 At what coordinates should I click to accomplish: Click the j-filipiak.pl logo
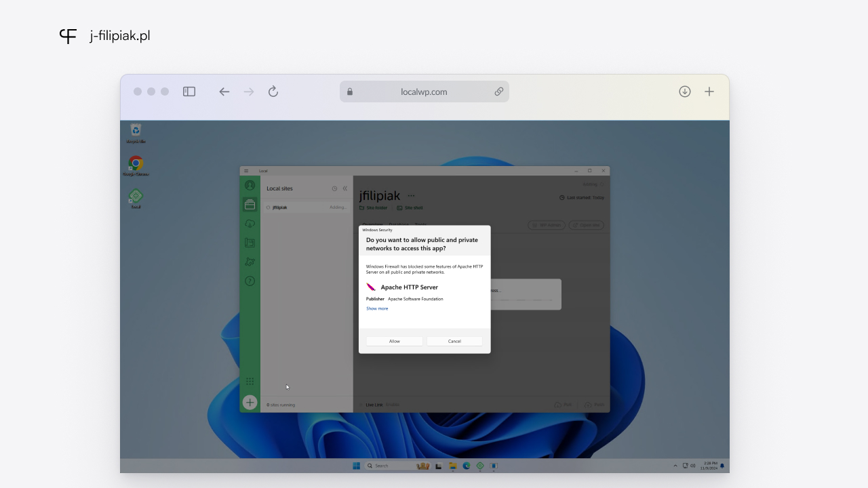104,36
